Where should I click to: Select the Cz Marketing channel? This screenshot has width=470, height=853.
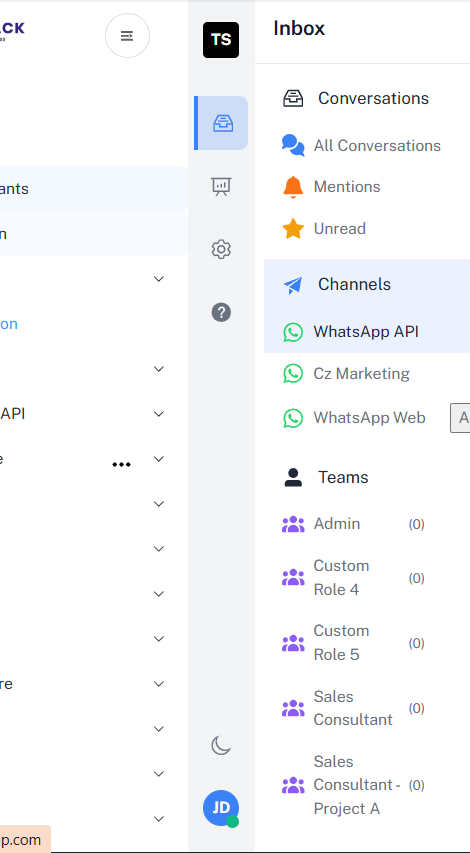pos(362,374)
